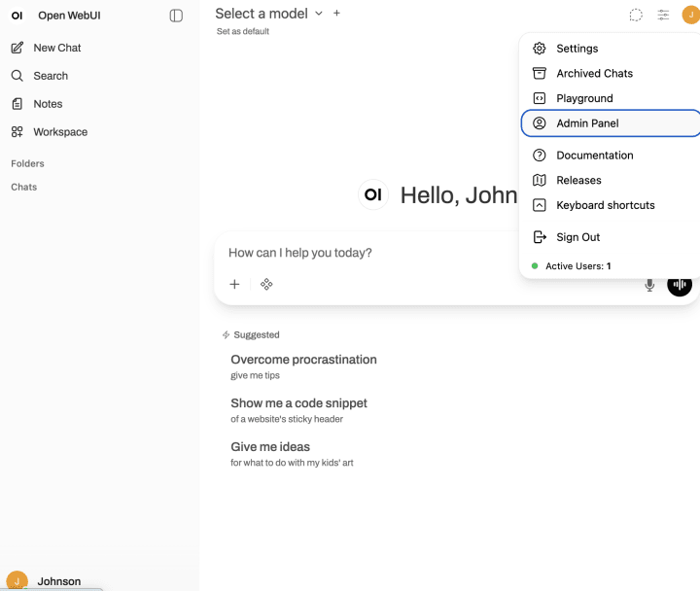Viewport: 700px width, 591px height.
Task: Open the Admin Panel menu item
Action: coord(611,123)
